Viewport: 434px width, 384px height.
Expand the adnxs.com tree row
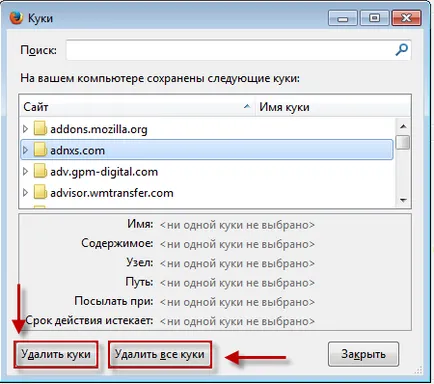[25, 150]
